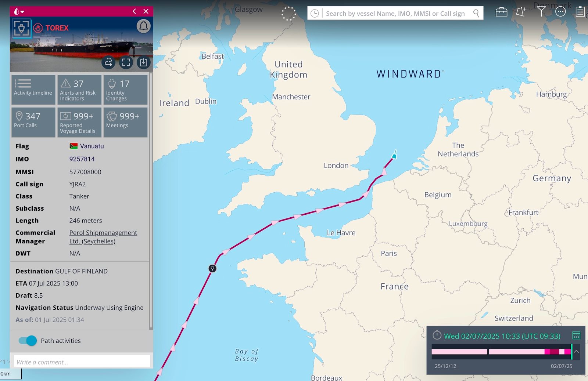This screenshot has width=588, height=381.
Task: Expand the timeline panel with chevron
Action: [576, 352]
